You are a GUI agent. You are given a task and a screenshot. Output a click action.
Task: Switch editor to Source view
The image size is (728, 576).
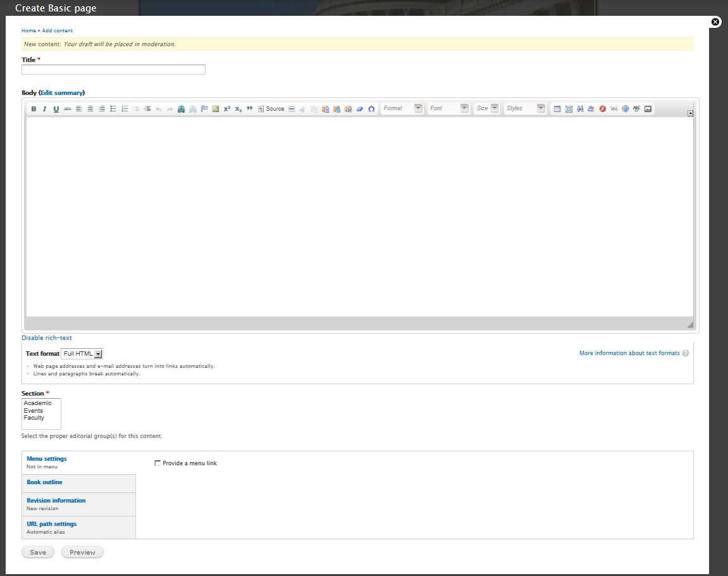[271, 109]
